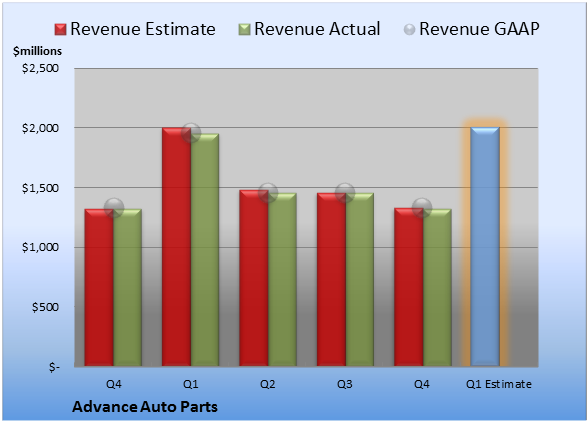This screenshot has height=422, width=588.
Task: Click the 'Q1' category label
Action: coord(190,384)
